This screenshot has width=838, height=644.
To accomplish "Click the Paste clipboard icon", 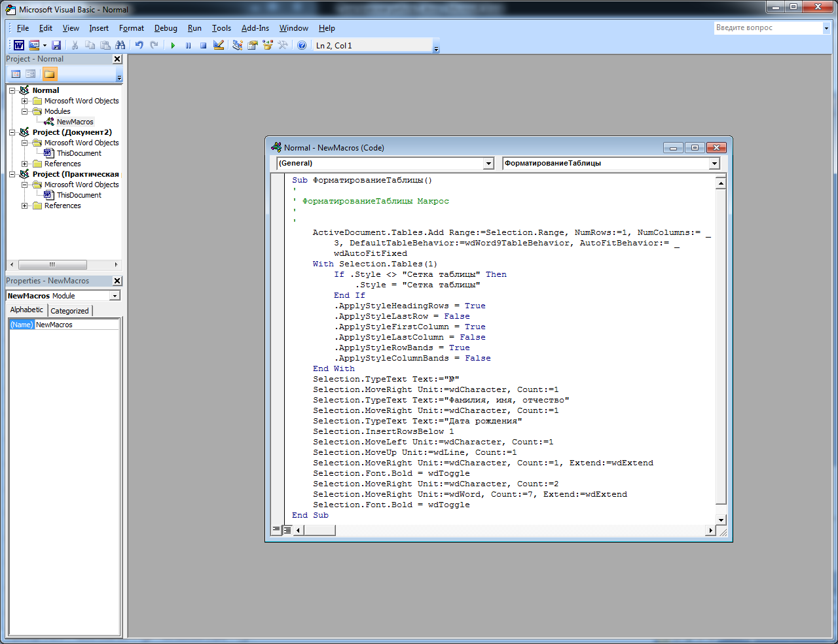I will [x=105, y=45].
